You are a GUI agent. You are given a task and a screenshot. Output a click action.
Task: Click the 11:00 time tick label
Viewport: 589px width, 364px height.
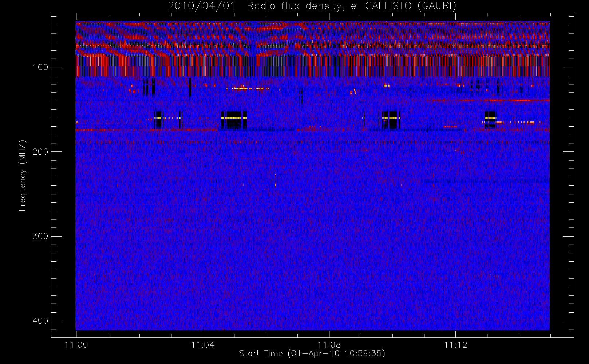pos(76,345)
